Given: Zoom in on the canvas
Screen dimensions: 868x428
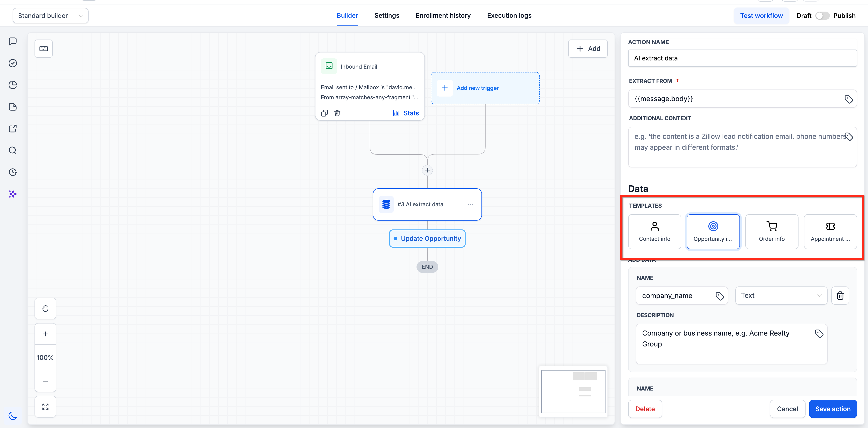Looking at the screenshot, I should [x=45, y=334].
